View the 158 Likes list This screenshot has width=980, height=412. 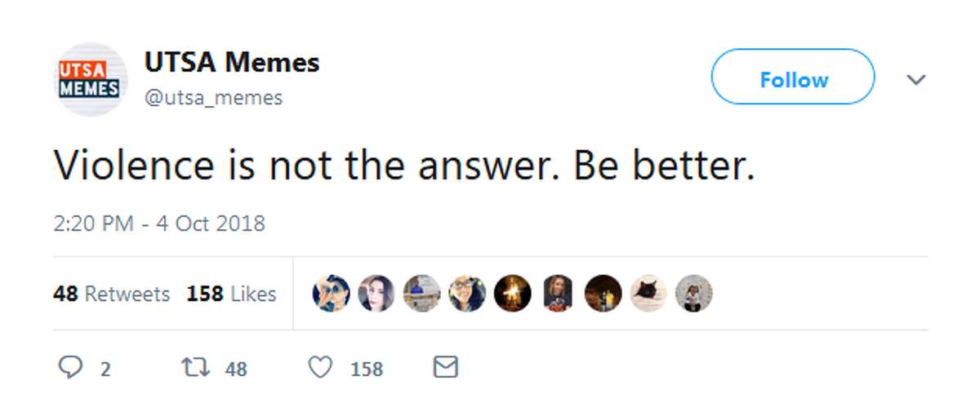(231, 294)
